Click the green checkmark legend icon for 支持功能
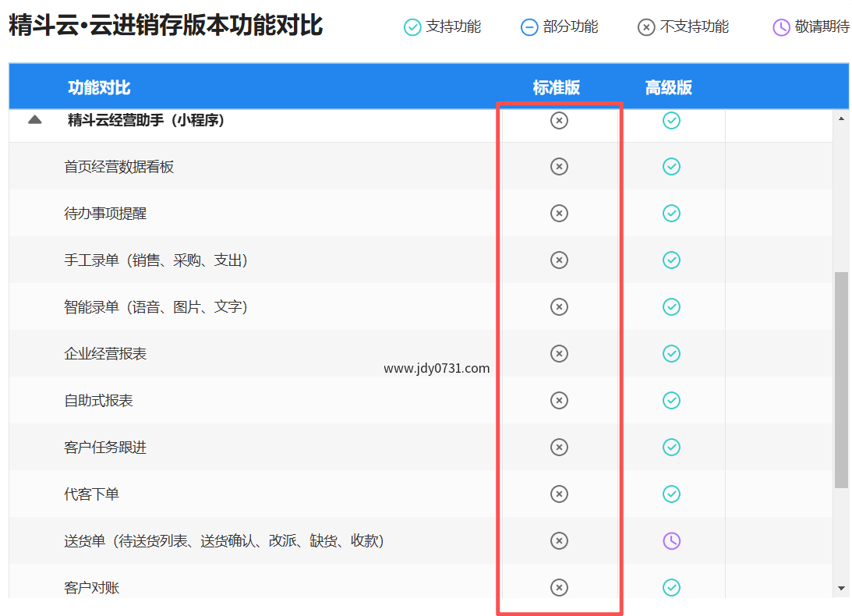Image resolution: width=852 pixels, height=616 pixels. click(412, 27)
